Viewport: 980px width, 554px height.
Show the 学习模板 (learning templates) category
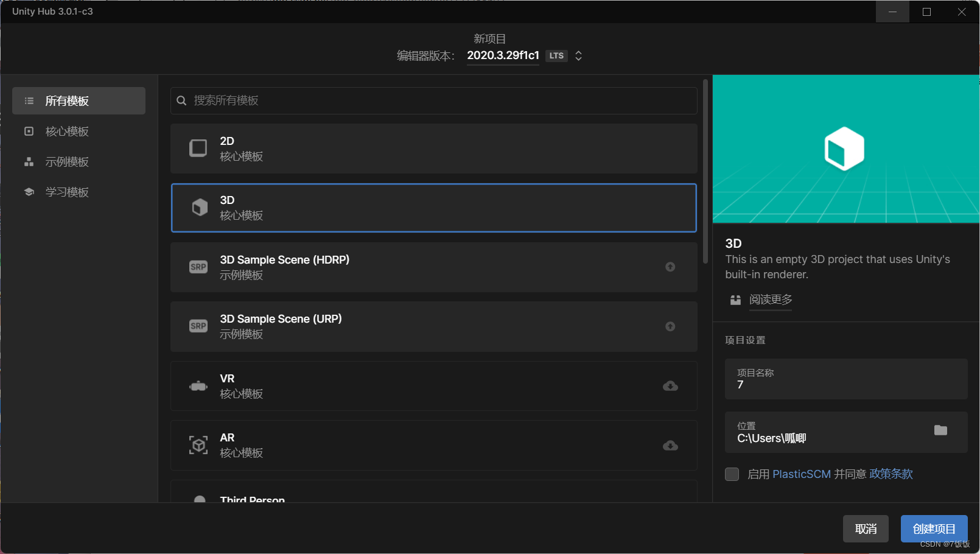pos(79,192)
